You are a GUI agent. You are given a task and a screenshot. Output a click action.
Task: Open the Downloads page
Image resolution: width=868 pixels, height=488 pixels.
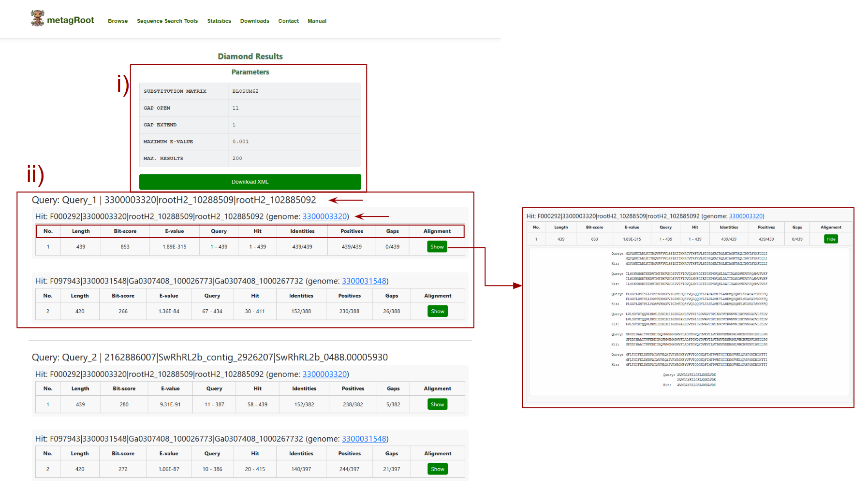tap(255, 21)
